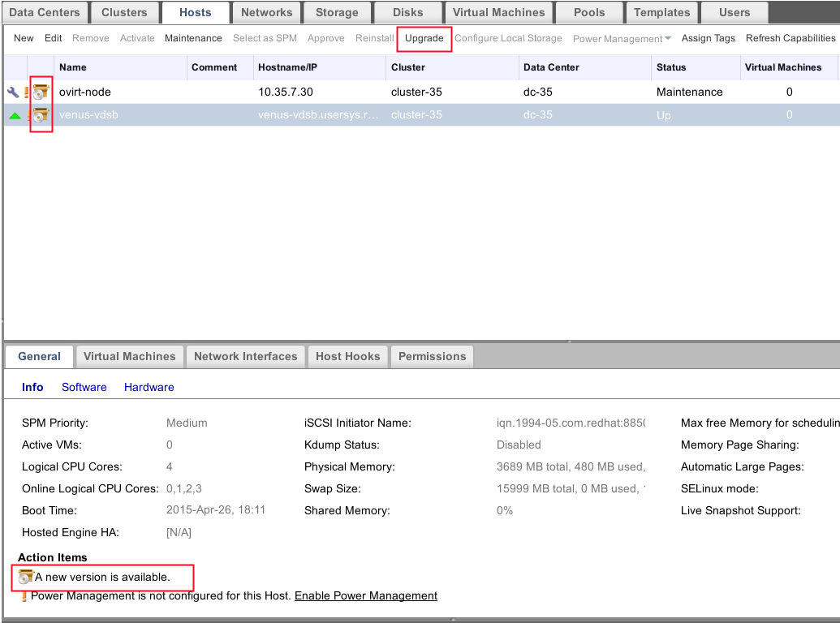Show the Hardware info section

pyautogui.click(x=149, y=387)
